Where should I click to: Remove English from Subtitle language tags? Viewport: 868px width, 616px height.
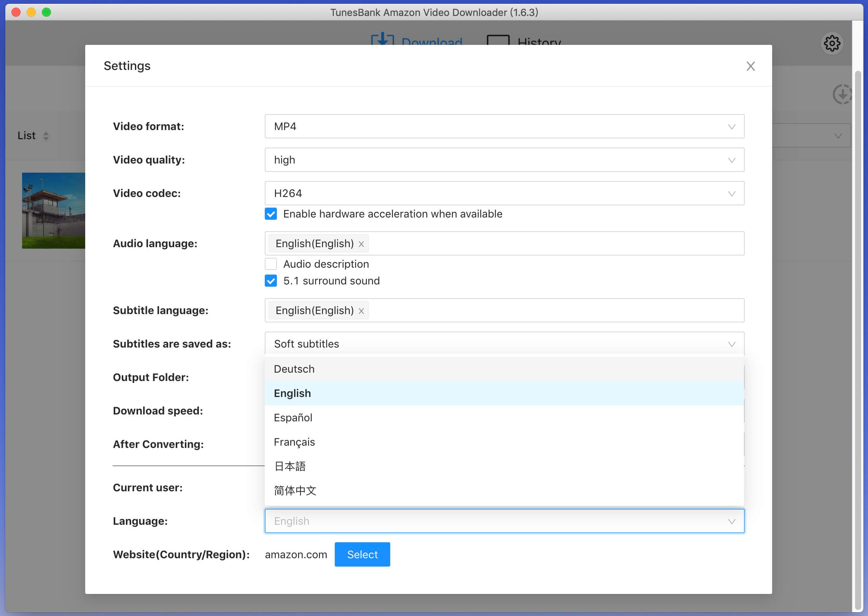(361, 311)
